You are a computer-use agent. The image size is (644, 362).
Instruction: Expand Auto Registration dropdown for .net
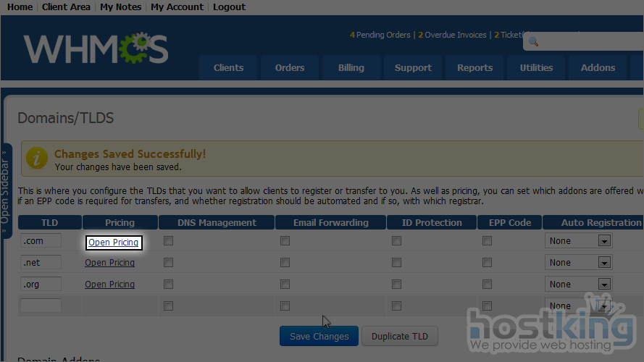pyautogui.click(x=603, y=263)
